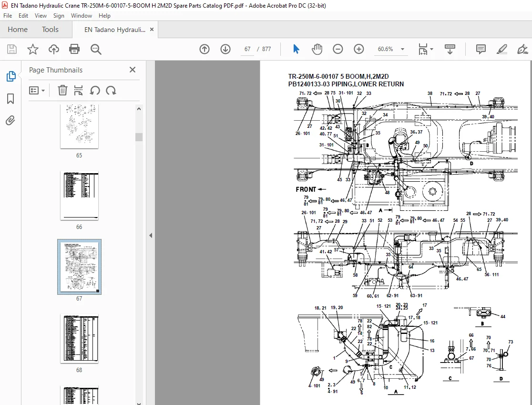Image resolution: width=532 pixels, height=405 pixels.
Task: Delete selected page with trash icon
Action: click(x=62, y=90)
